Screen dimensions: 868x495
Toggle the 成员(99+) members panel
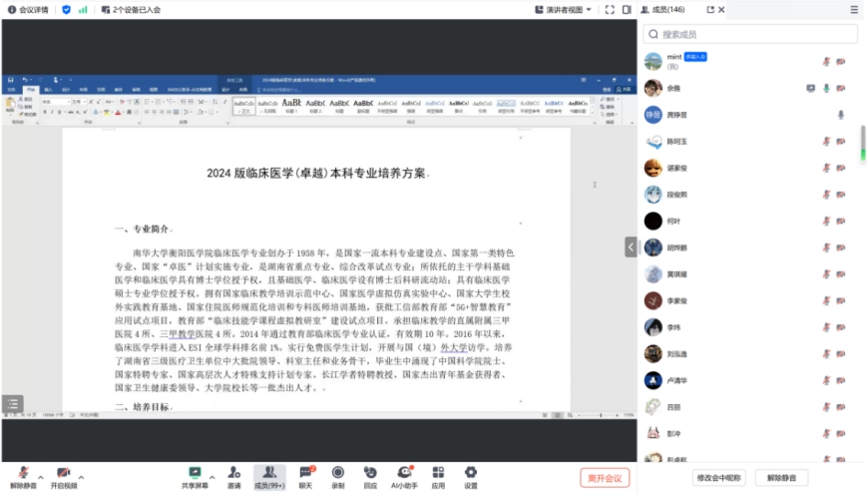[269, 476]
